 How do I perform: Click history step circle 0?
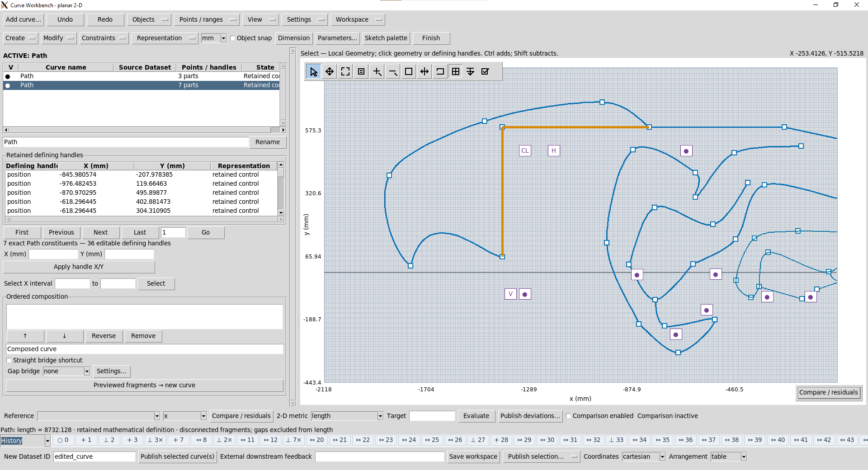[x=63, y=440]
